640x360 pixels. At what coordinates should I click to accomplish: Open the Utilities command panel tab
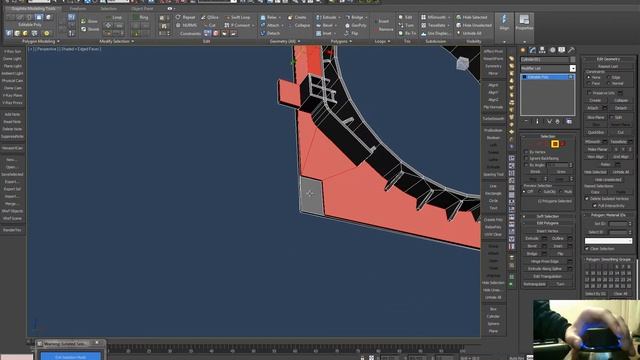coord(571,50)
